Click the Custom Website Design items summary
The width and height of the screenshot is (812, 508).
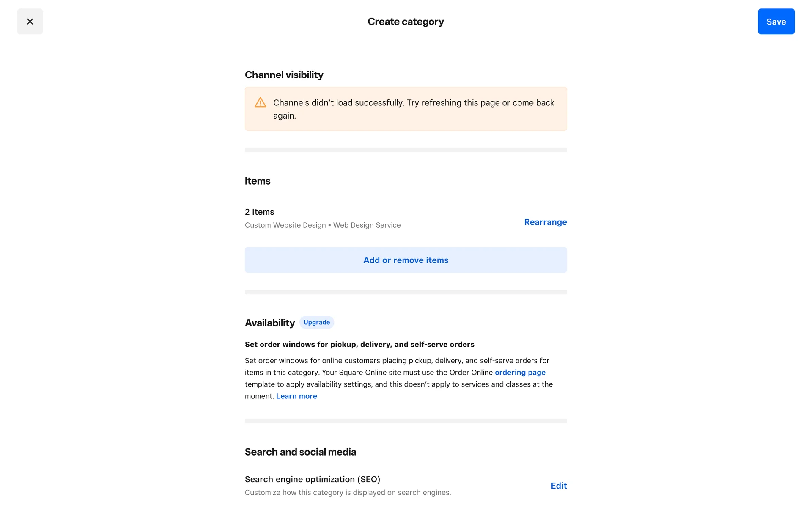click(x=322, y=225)
